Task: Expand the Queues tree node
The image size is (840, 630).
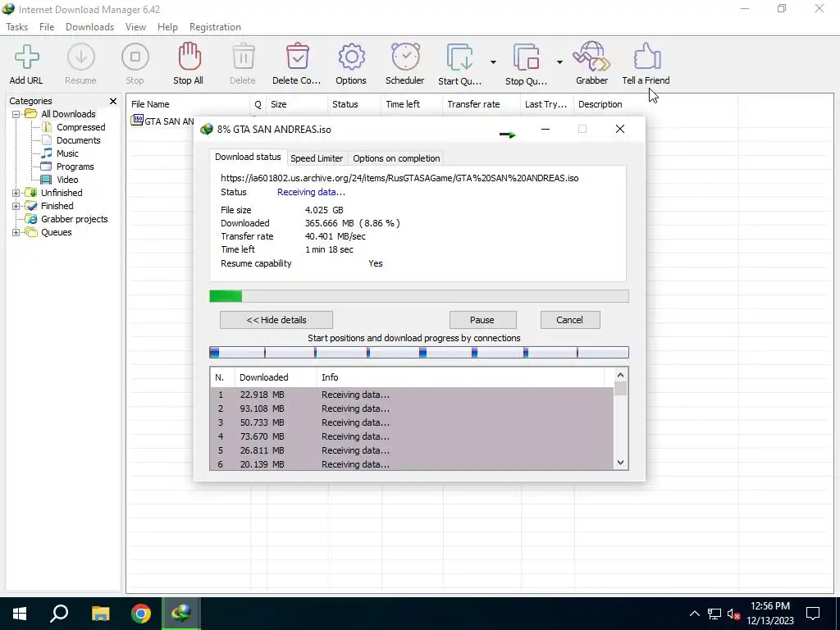Action: [x=16, y=232]
